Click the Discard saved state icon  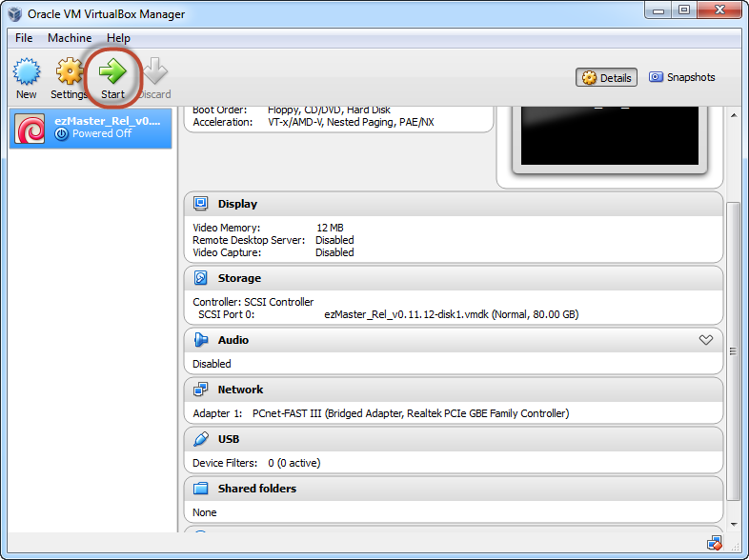[155, 71]
